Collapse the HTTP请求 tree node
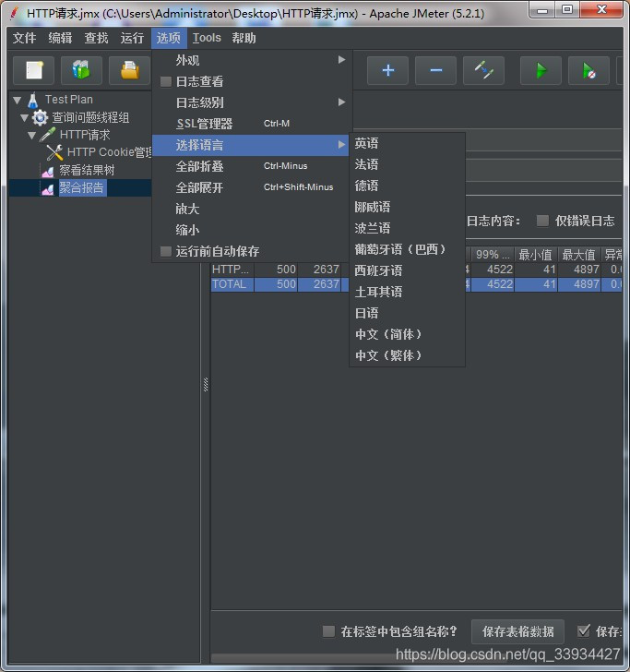The image size is (630, 672). (x=31, y=135)
